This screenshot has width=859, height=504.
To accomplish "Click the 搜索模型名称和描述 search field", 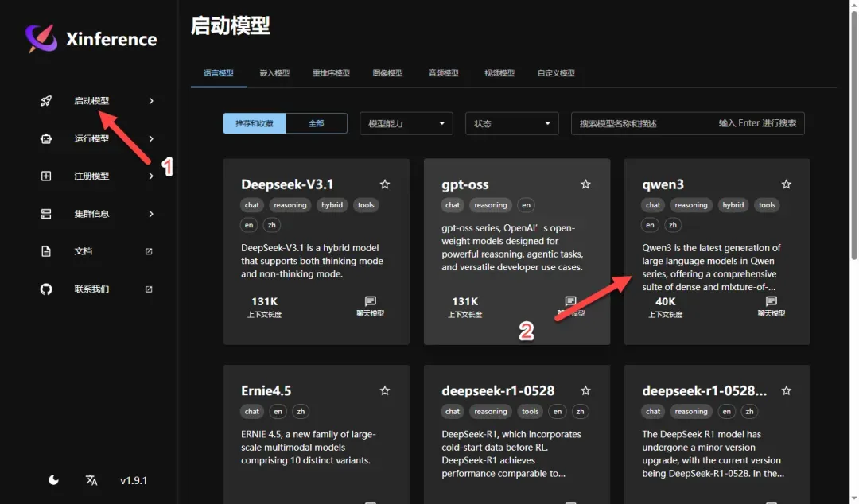I will pyautogui.click(x=644, y=124).
